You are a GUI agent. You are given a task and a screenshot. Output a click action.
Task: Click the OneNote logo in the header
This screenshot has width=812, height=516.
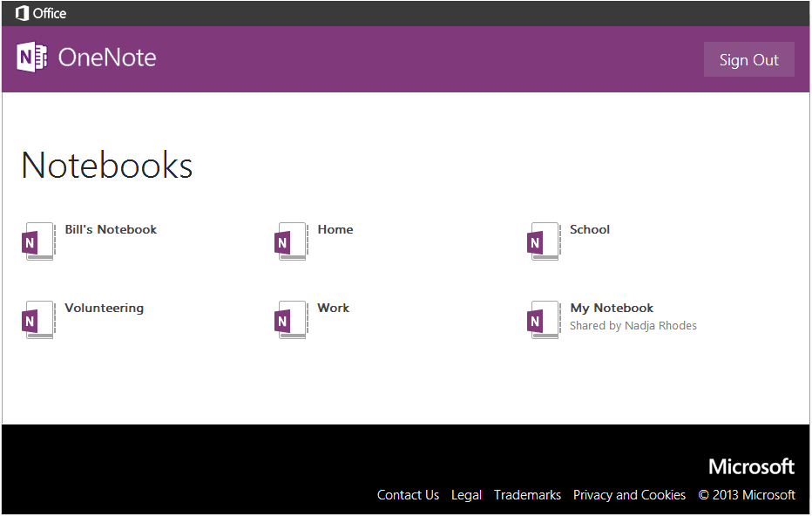click(85, 58)
